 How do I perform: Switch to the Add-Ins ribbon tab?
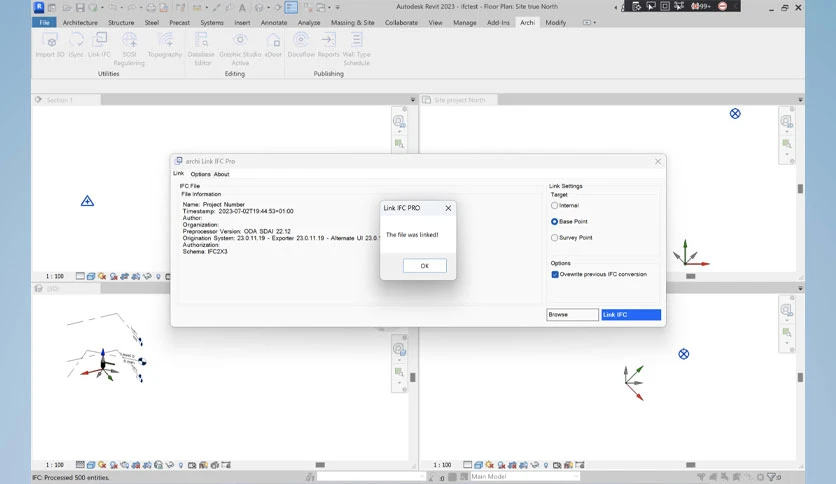pyautogui.click(x=498, y=22)
